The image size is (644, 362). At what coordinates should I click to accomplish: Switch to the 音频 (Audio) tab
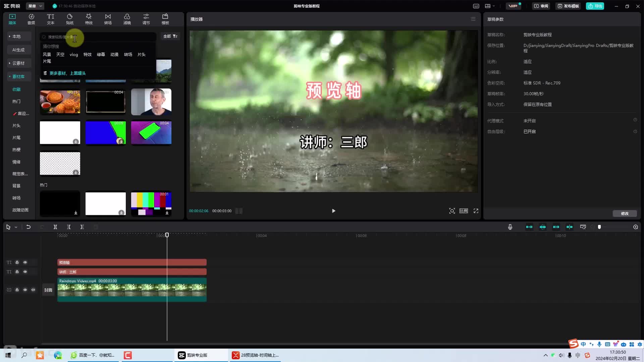31,19
